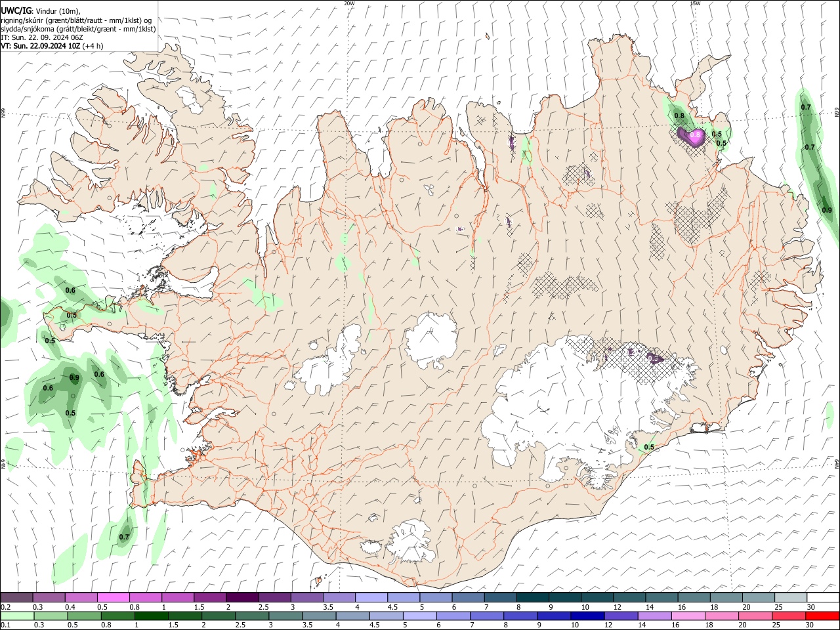This screenshot has height=630, width=840.
Task: Choose darkest purple 2–2.5 swatch in snow scale
Action: click(242, 598)
